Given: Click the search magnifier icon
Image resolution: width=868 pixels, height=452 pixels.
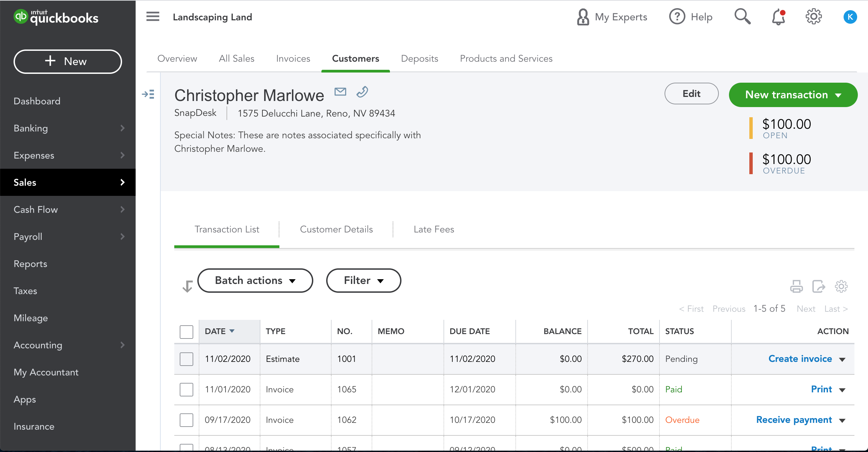Looking at the screenshot, I should [742, 17].
